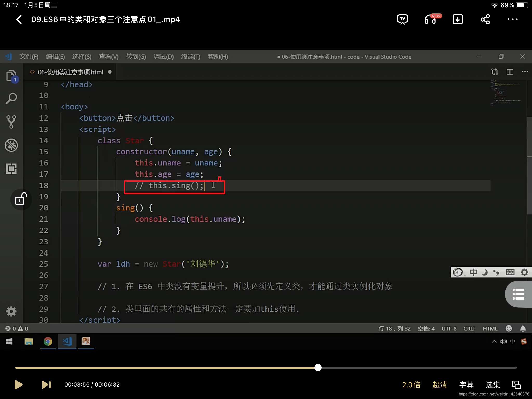Viewport: 532px width, 399px height.
Task: Open the 帮助(H) menu
Action: coord(218,57)
